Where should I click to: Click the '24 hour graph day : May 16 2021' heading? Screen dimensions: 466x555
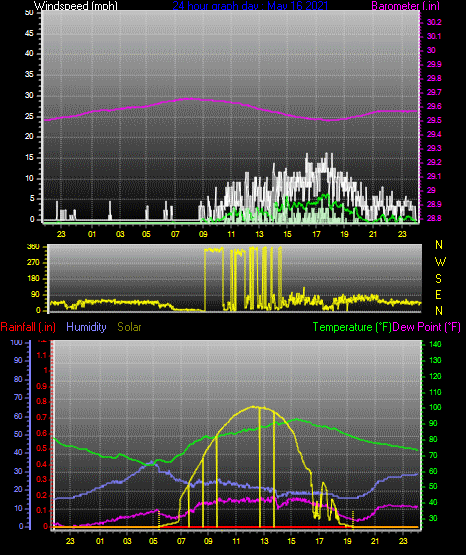251,6
